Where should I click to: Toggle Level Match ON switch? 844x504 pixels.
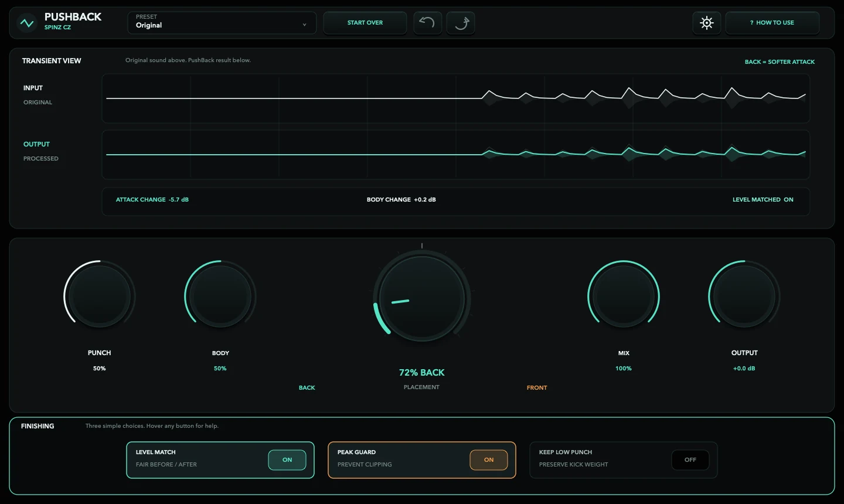[287, 460]
